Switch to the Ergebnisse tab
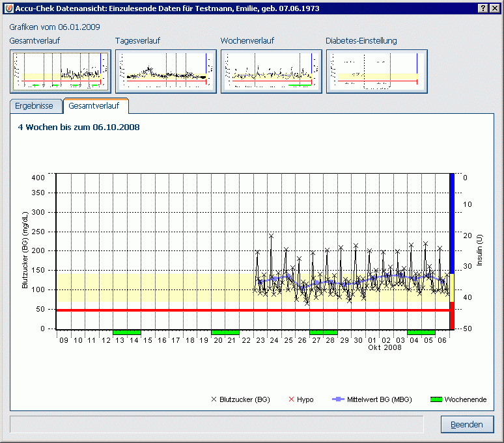This screenshot has height=443, width=504. click(x=36, y=106)
